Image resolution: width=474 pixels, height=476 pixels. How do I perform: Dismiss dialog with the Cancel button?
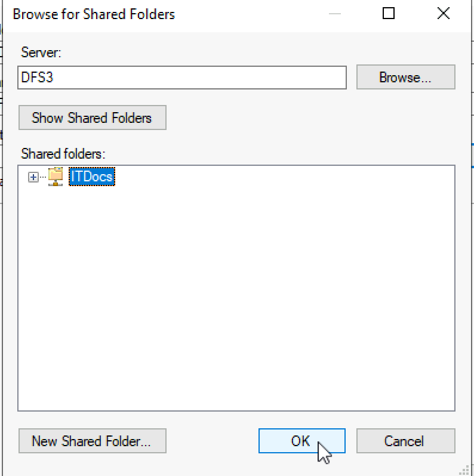coord(405,441)
